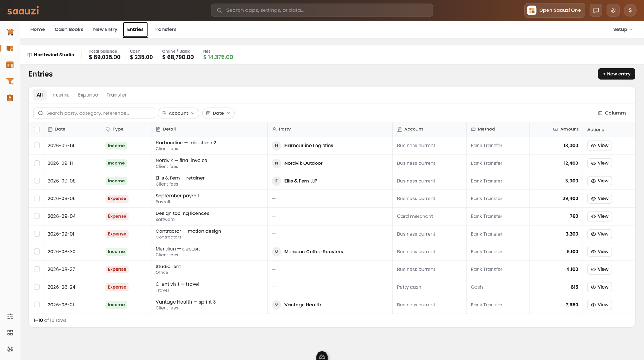The height and width of the screenshot is (360, 644).
Task: Open the funnel filter sidebar icon
Action: pyautogui.click(x=10, y=82)
